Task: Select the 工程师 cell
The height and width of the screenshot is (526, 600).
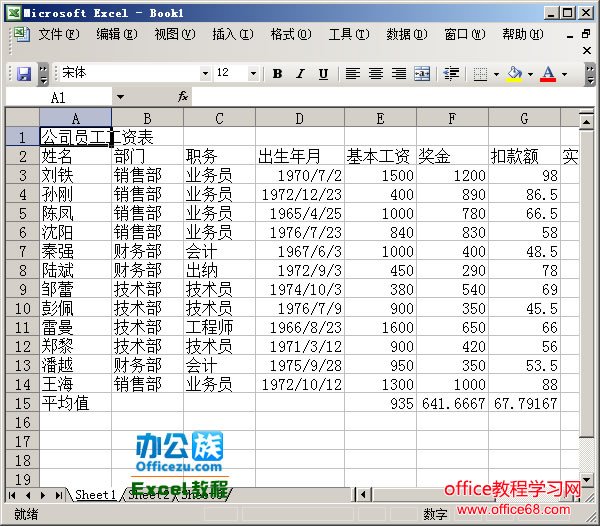Action: pyautogui.click(x=219, y=327)
